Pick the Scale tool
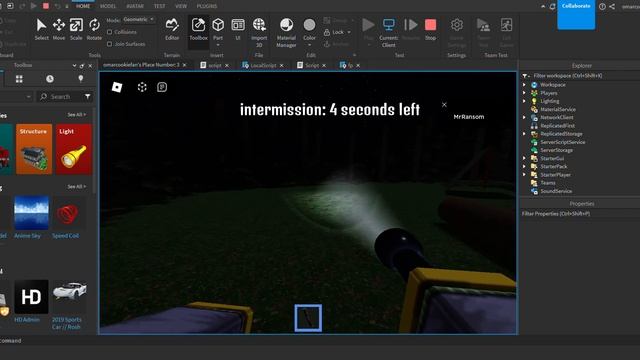The image size is (640, 360). [x=76, y=29]
